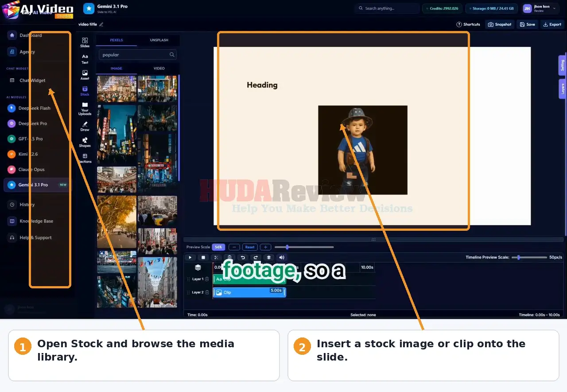
Task: Switch to the PEXELS tab
Action: [117, 40]
